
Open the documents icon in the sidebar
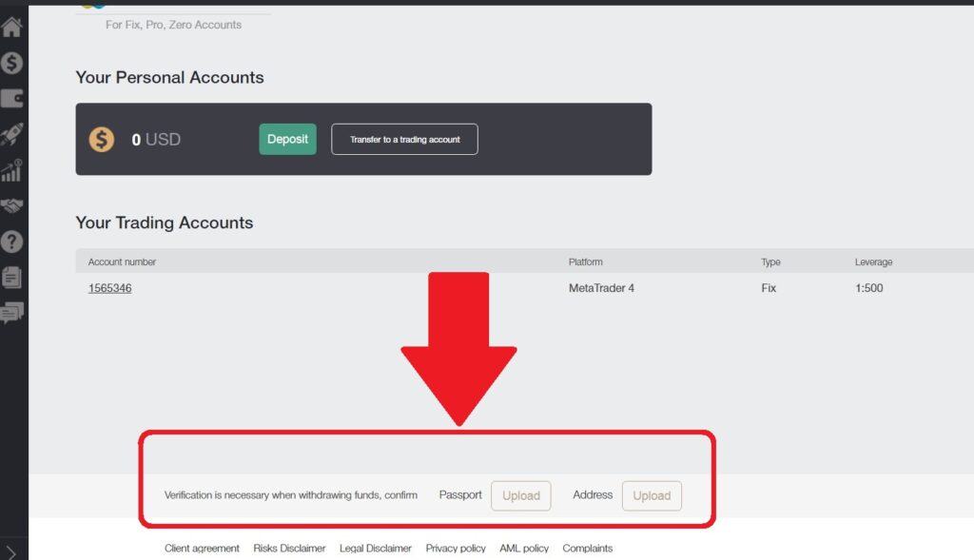11,277
